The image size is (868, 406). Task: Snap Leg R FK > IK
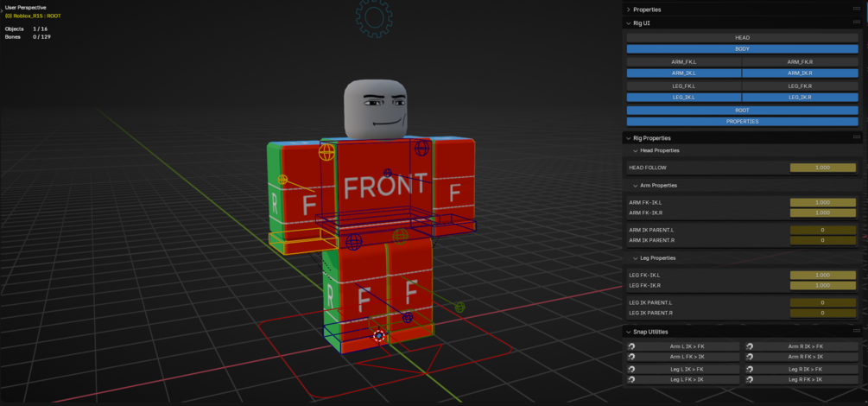click(801, 380)
